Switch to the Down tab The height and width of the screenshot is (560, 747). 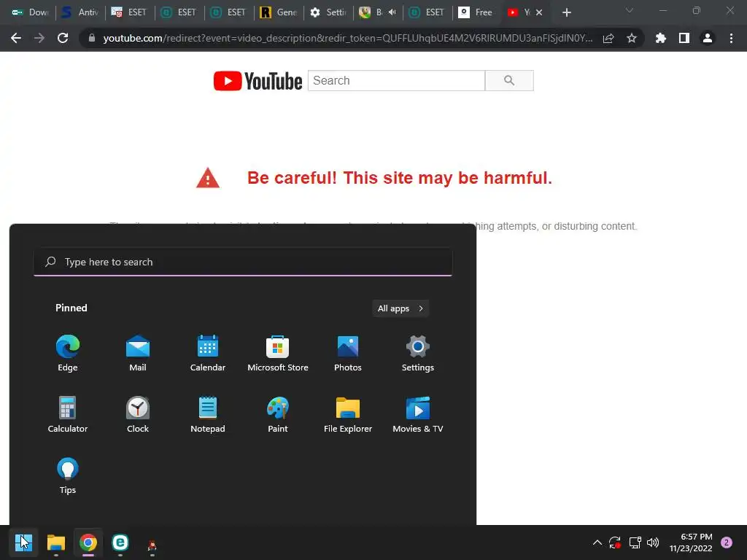29,12
